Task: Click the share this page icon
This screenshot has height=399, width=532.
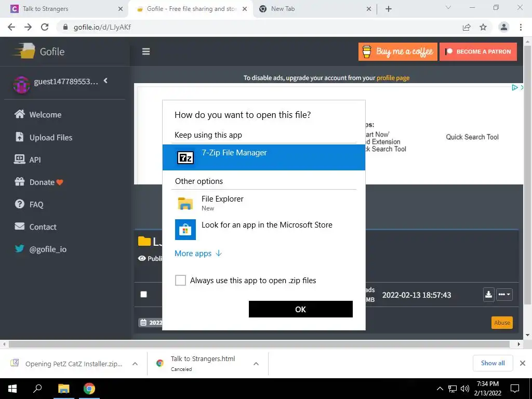Action: [467, 27]
